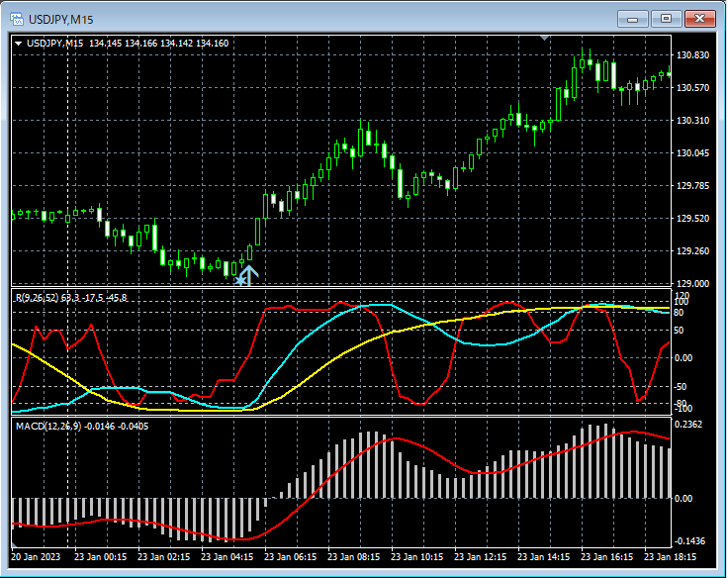This screenshot has height=578, width=728.
Task: Click the 130.570 price level label
Action: [x=692, y=87]
